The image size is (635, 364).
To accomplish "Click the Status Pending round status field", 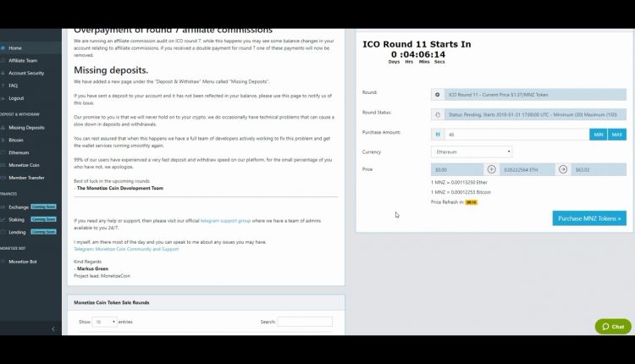I will (535, 114).
